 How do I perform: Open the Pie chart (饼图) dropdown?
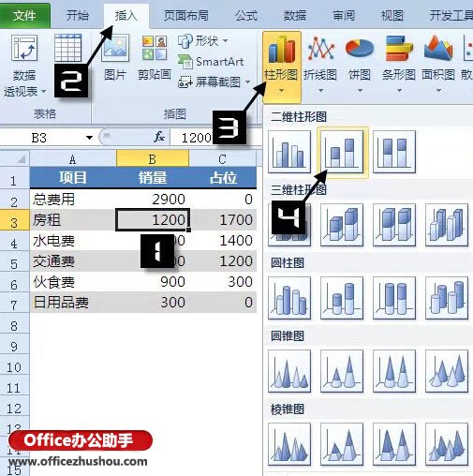tap(360, 65)
